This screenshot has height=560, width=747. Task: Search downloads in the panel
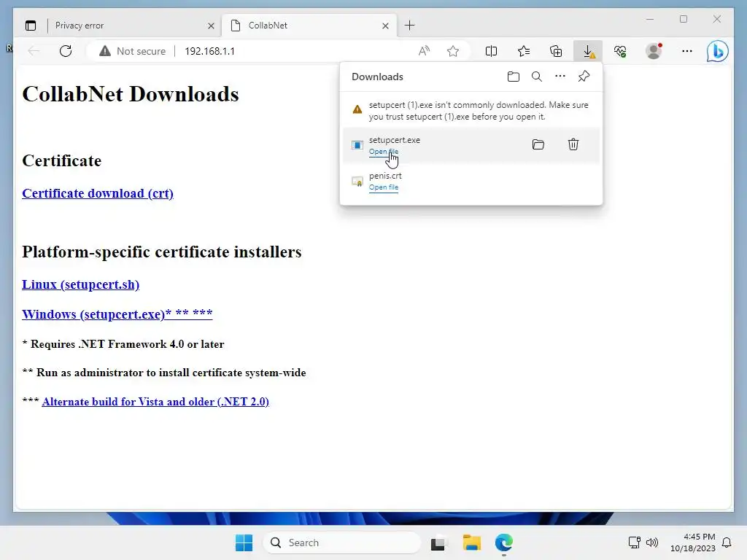tap(537, 77)
